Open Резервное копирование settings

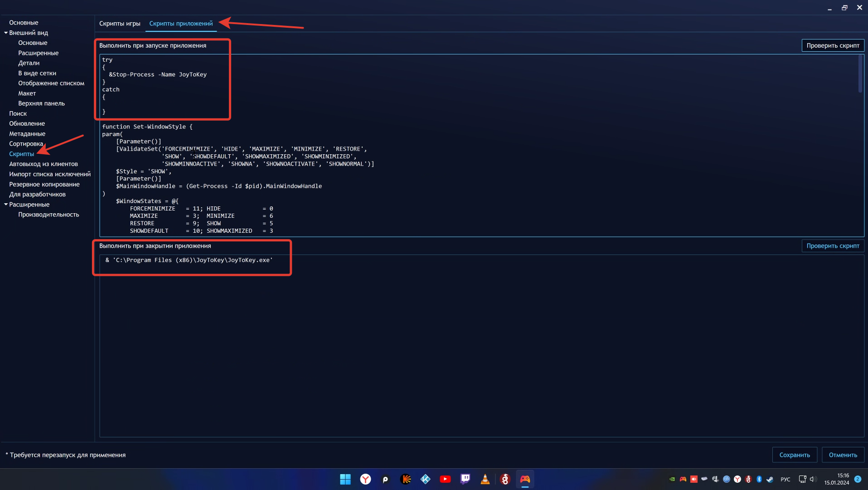coord(44,184)
